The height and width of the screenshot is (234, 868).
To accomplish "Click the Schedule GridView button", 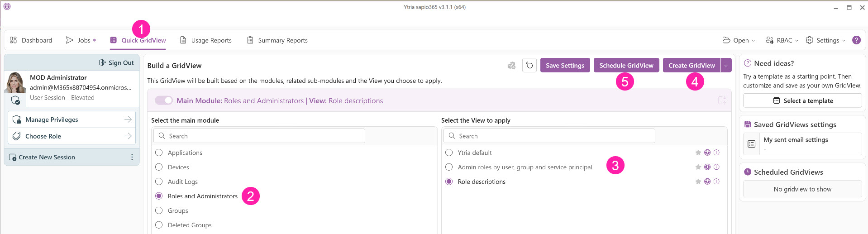I will click(x=626, y=66).
